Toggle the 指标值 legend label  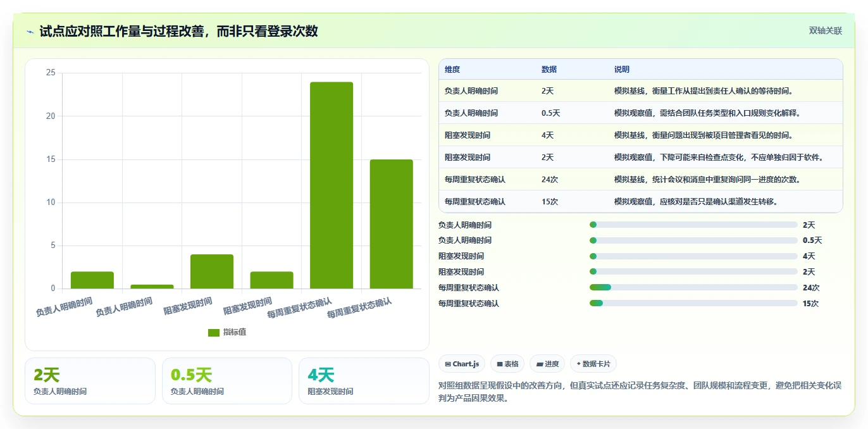coord(235,332)
